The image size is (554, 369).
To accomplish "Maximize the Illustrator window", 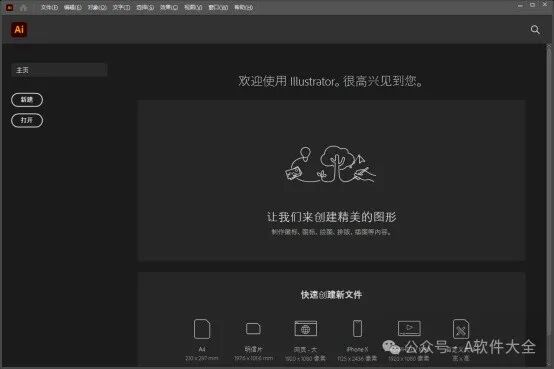I will 532,5.
